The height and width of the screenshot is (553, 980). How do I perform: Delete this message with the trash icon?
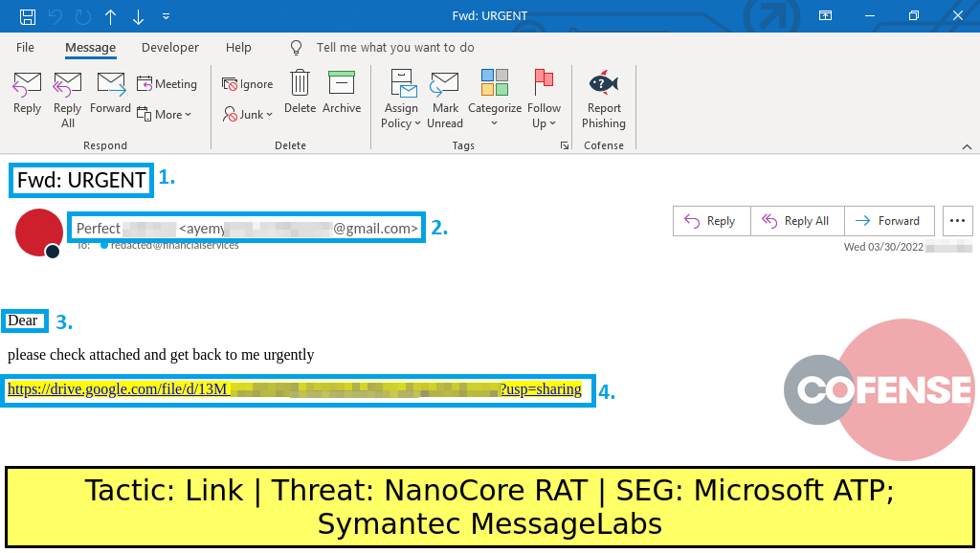click(x=300, y=93)
